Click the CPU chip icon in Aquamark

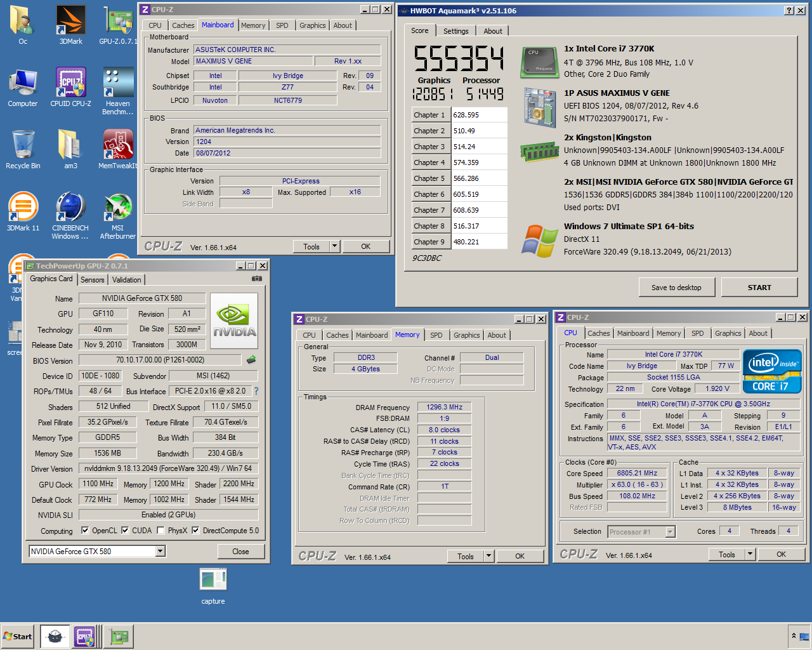click(x=540, y=62)
